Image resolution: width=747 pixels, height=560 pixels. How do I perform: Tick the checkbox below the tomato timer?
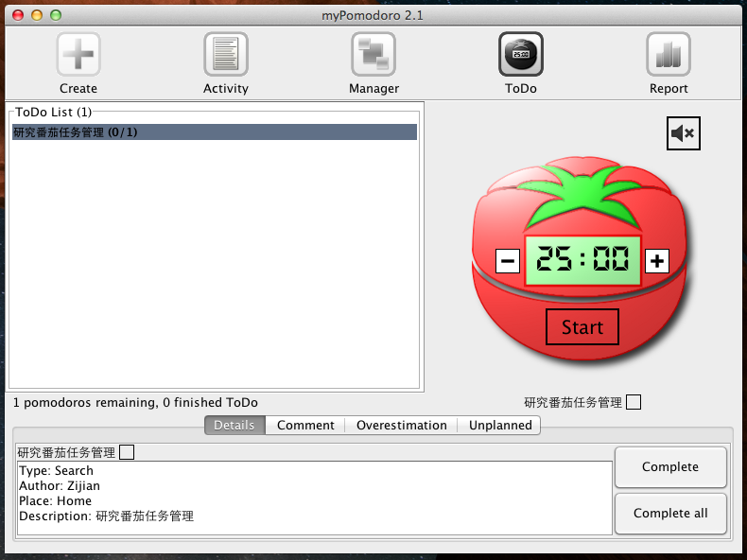pyautogui.click(x=634, y=402)
